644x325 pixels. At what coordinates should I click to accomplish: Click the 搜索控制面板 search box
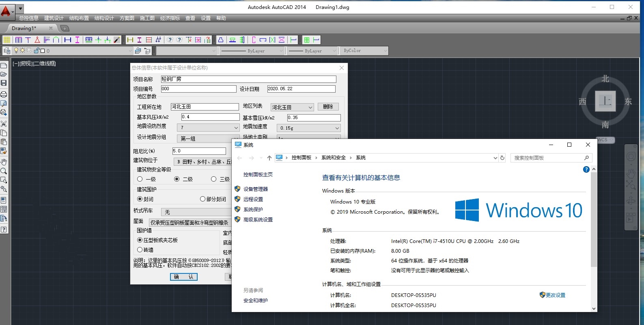tap(551, 158)
